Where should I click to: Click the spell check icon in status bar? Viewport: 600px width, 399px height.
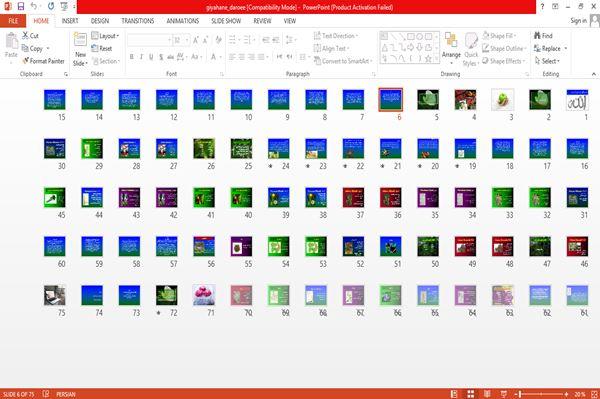point(46,394)
